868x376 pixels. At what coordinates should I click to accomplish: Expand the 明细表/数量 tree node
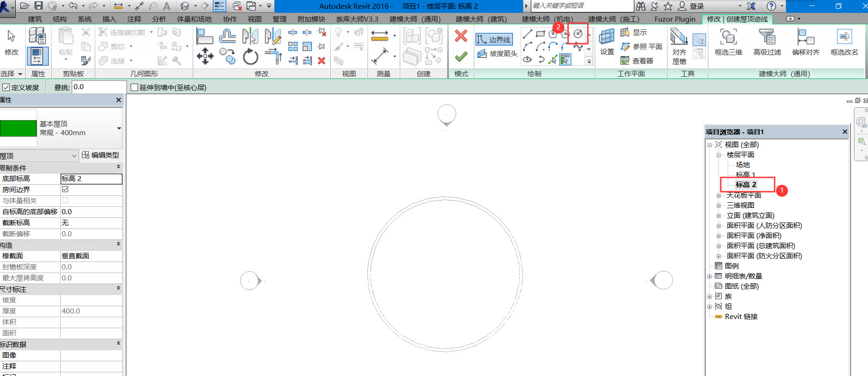click(x=710, y=276)
